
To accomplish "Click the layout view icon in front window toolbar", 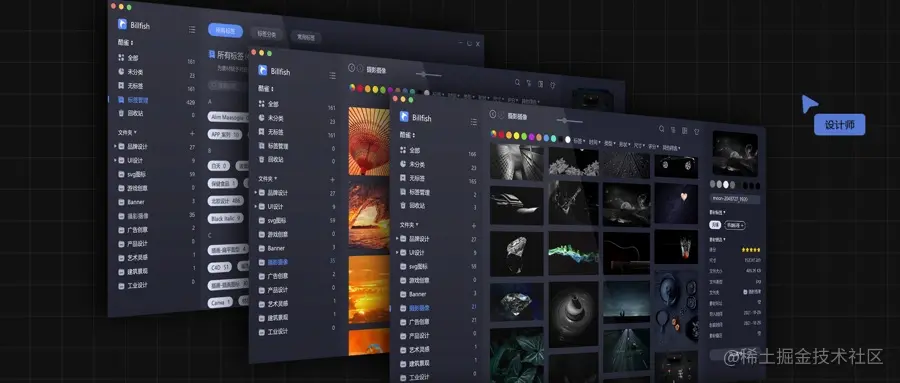I will point(685,130).
